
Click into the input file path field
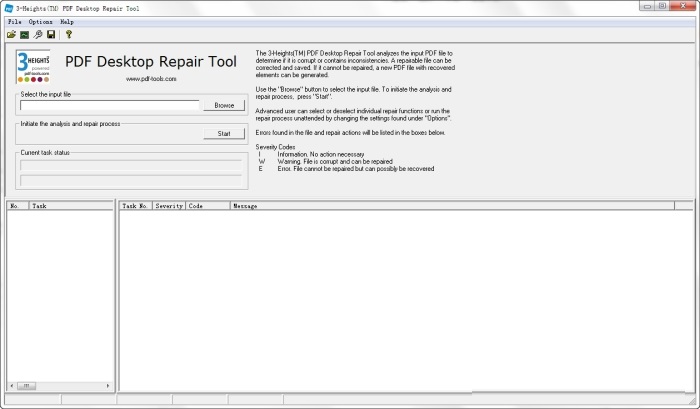109,105
